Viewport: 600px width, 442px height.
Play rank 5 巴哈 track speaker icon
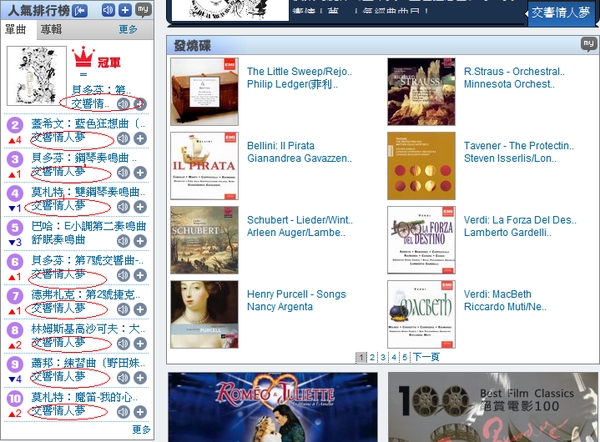click(x=123, y=241)
